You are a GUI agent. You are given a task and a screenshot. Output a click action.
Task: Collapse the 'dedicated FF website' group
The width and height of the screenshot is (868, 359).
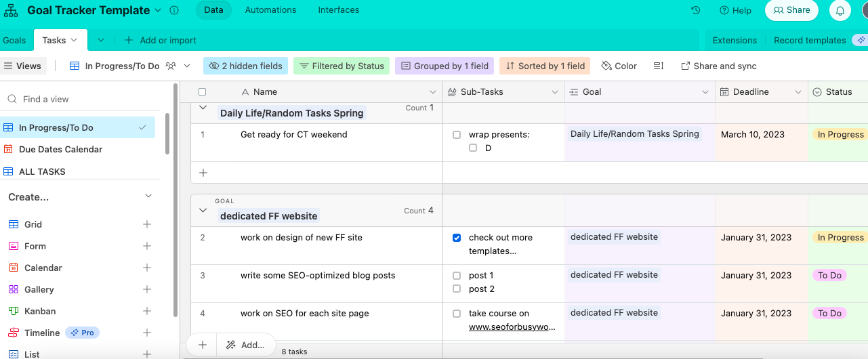203,211
